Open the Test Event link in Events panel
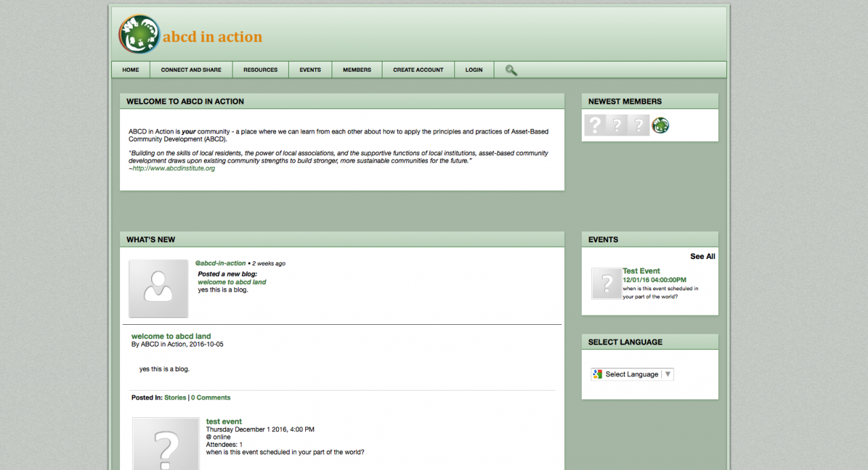This screenshot has height=470, width=868. pos(642,271)
